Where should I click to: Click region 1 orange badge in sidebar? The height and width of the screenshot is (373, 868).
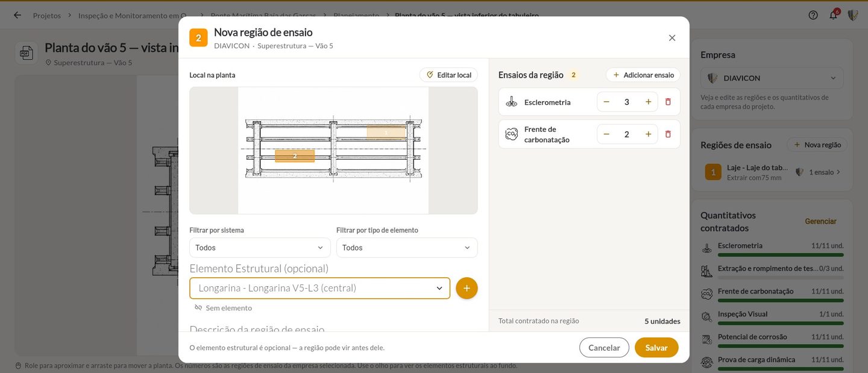(x=713, y=172)
